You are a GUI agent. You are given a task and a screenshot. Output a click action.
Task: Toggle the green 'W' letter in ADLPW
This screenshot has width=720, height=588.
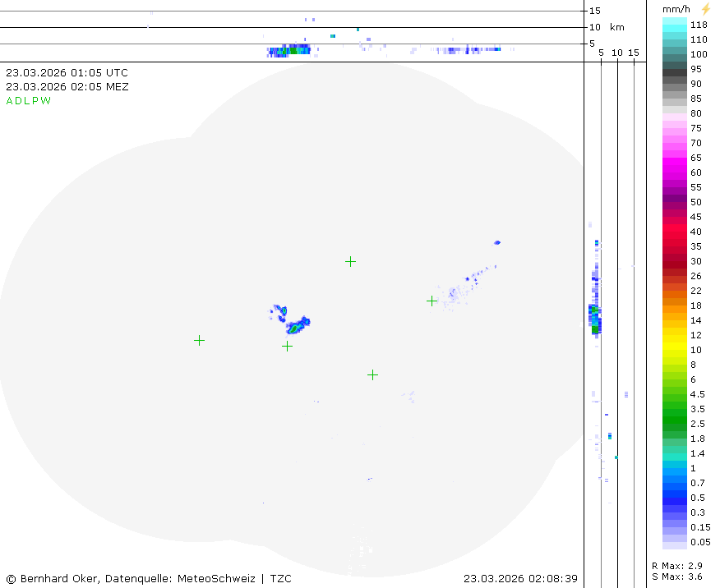tap(46, 101)
